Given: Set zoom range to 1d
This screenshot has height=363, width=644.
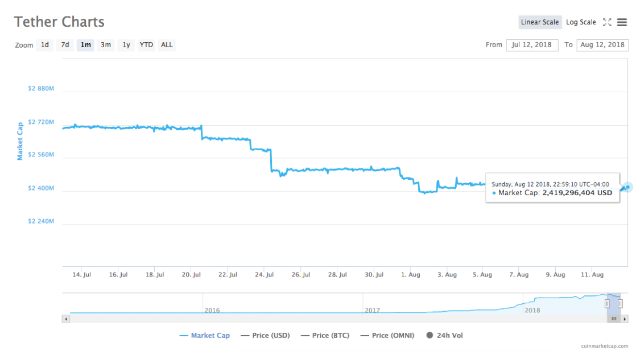Looking at the screenshot, I should 45,45.
